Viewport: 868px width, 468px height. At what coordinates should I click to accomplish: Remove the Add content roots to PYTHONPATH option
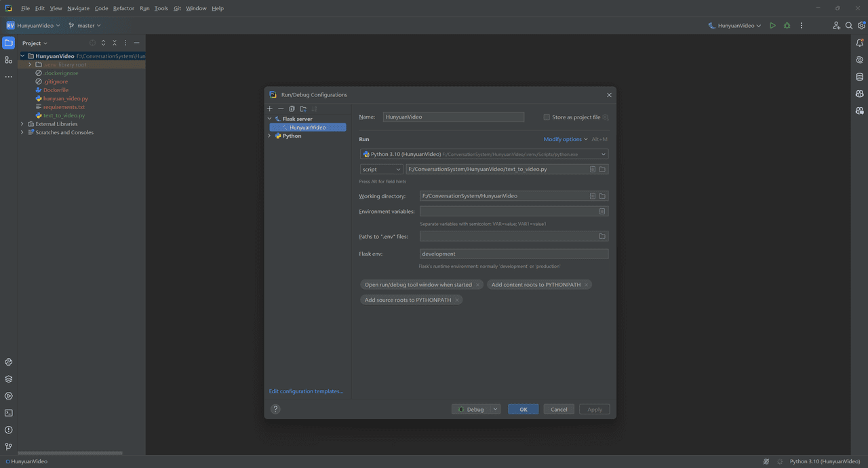click(x=587, y=285)
